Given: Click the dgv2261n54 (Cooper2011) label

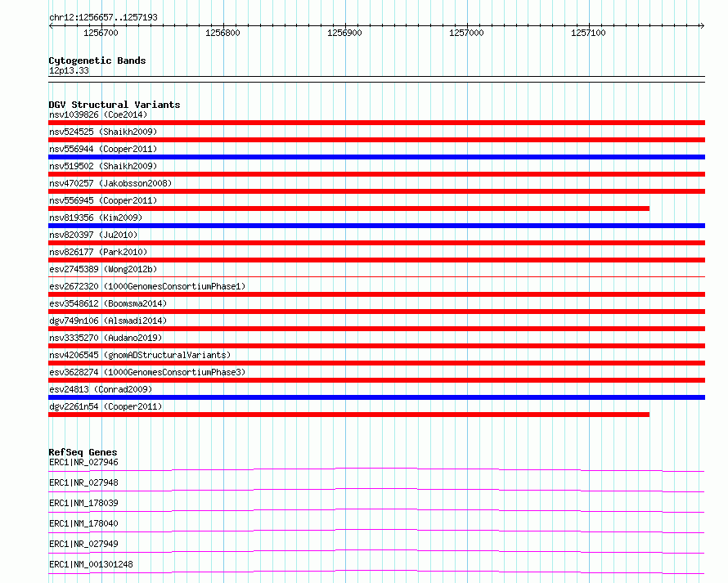Looking at the screenshot, I should tap(106, 406).
